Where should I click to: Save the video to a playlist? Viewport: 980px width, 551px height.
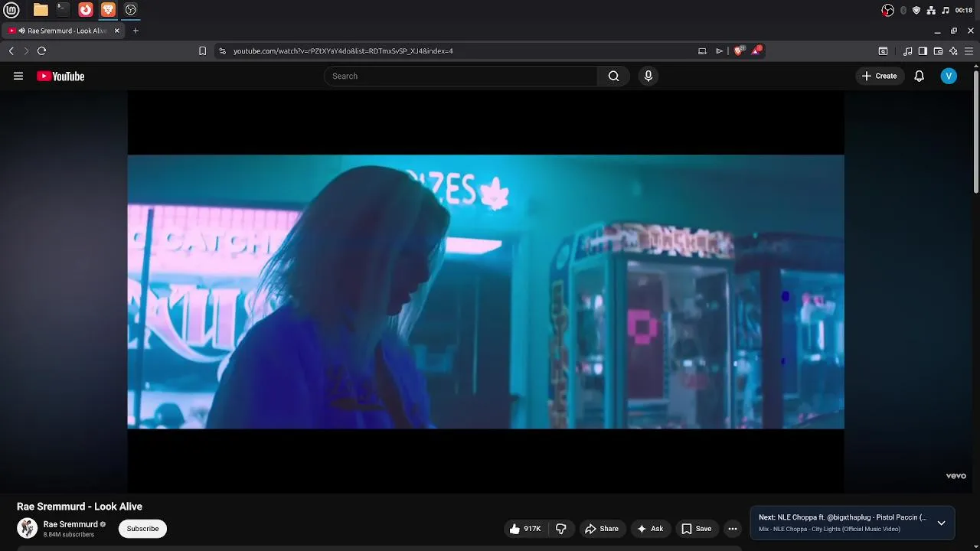(x=697, y=529)
